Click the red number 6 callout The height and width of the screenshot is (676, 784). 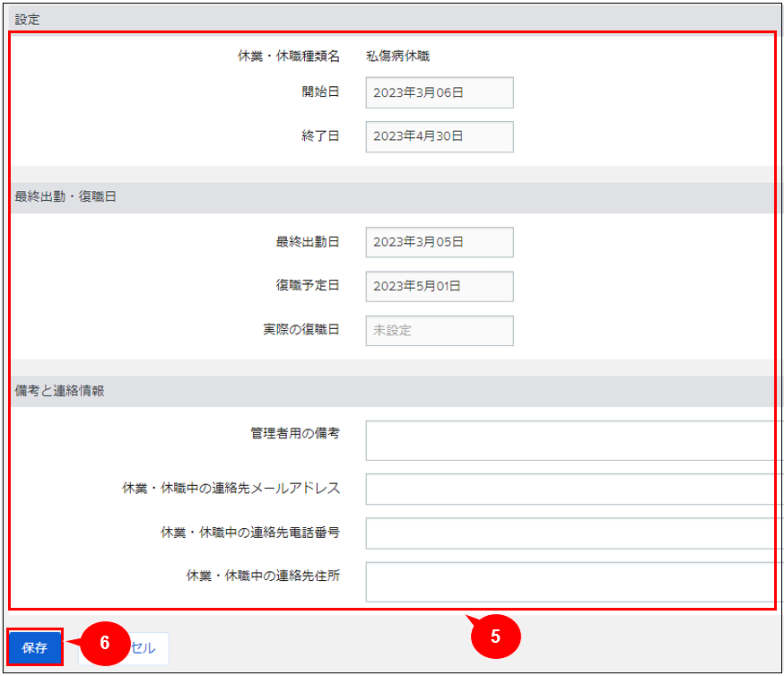pos(104,643)
